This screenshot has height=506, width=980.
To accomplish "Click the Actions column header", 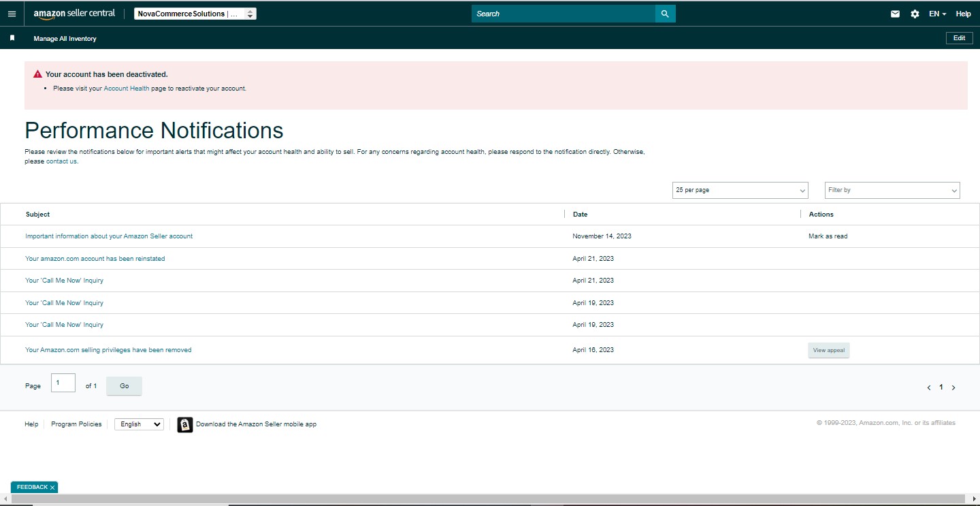I will click(821, 214).
